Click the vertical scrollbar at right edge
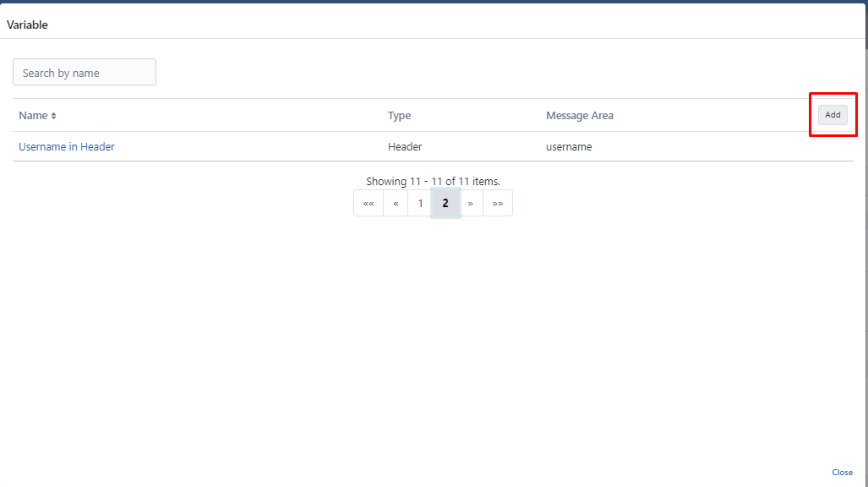This screenshot has height=487, width=868. tap(865, 254)
